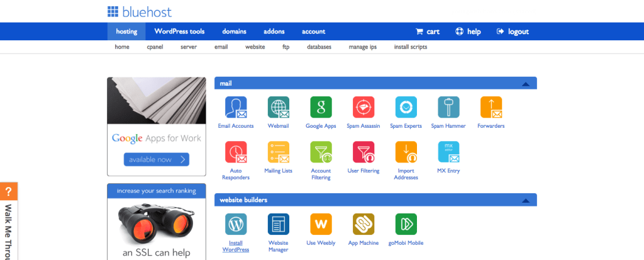This screenshot has width=644, height=260.
Task: Click the increase your search ranking header
Action: point(157,191)
